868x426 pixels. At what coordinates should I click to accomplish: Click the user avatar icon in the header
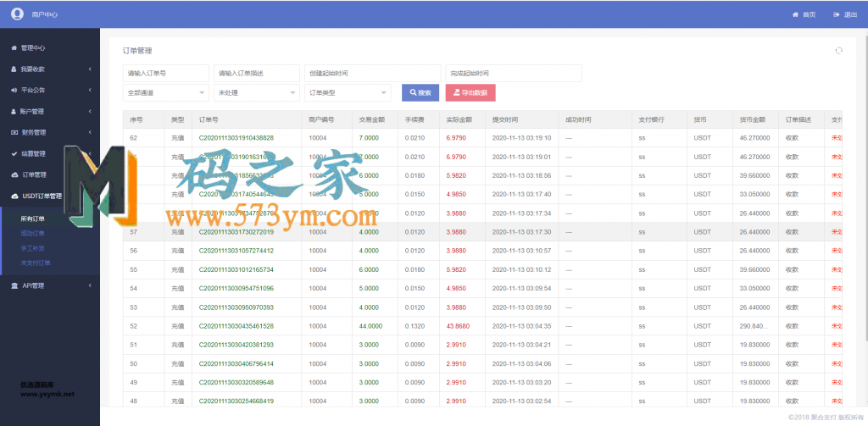click(17, 14)
